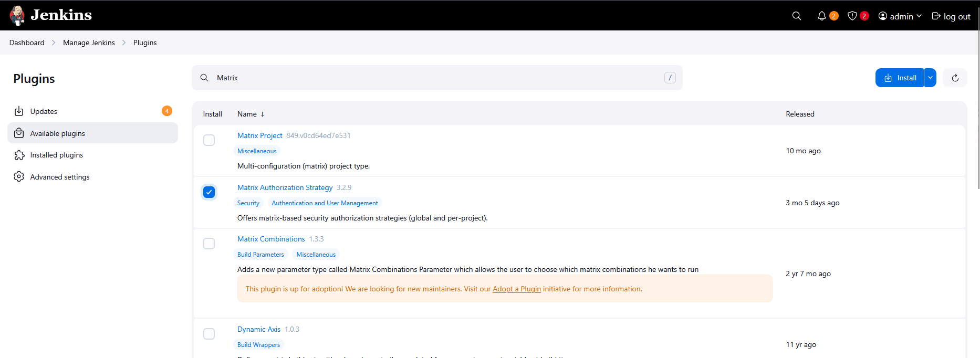Click the Advanced settings gear icon
980x358 pixels.
tap(19, 177)
